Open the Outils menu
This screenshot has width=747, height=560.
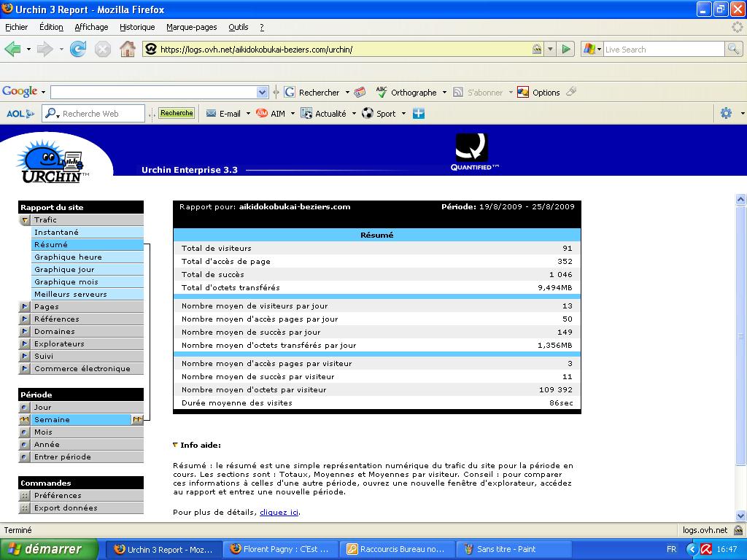pos(239,27)
